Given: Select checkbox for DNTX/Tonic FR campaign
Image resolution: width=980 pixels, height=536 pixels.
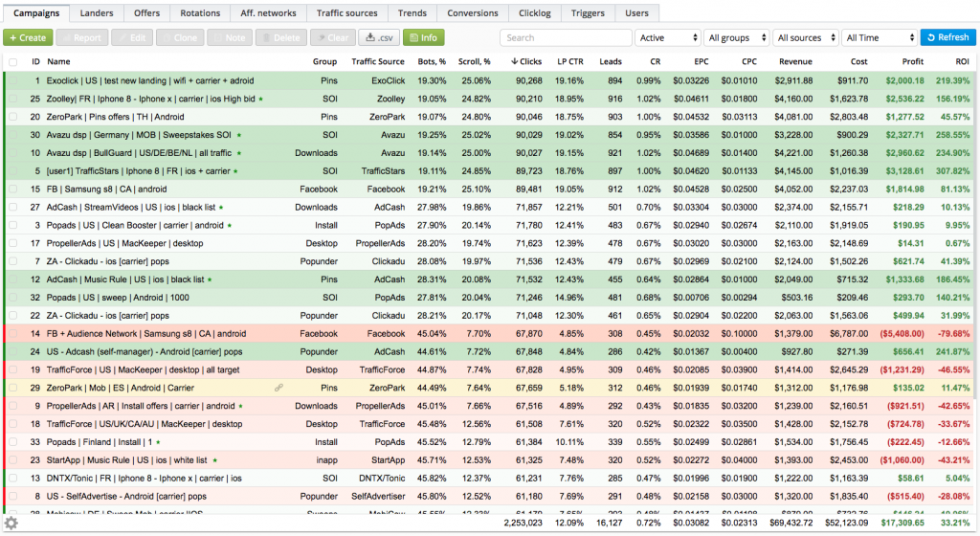Looking at the screenshot, I should point(13,479).
